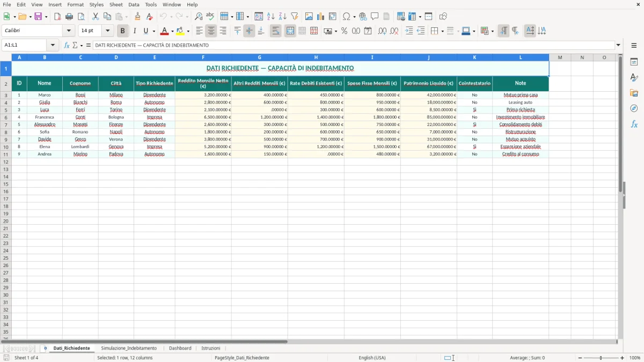Image resolution: width=644 pixels, height=362 pixels.
Task: Toggle Italic formatting
Action: pyautogui.click(x=134, y=31)
